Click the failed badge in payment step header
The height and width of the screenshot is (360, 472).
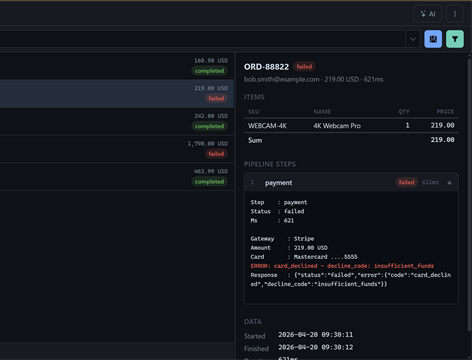[x=406, y=182]
